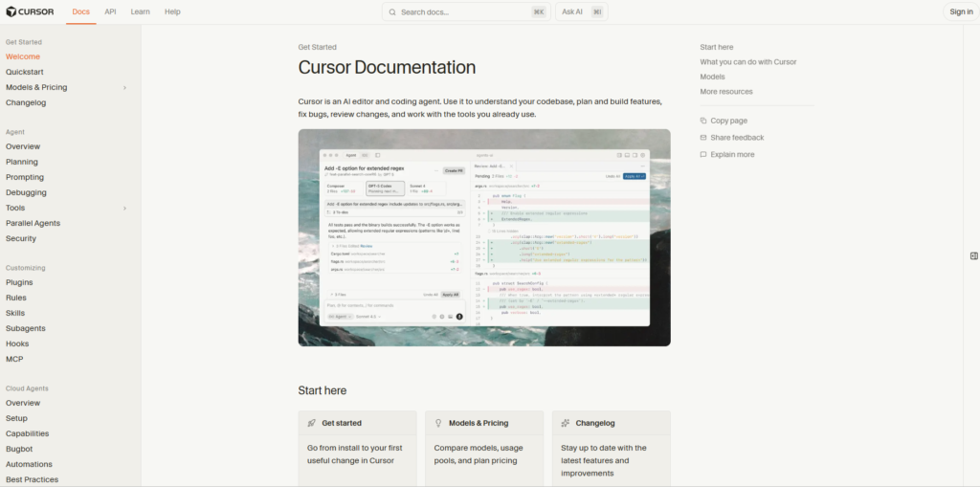Click the Explain more chat icon
This screenshot has width=980, height=487.
click(x=703, y=154)
